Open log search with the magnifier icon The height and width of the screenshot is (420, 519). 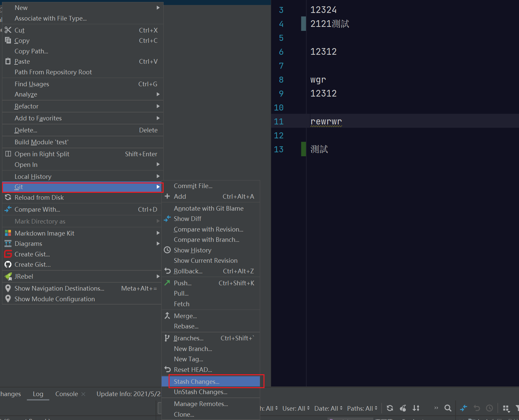[x=448, y=408]
